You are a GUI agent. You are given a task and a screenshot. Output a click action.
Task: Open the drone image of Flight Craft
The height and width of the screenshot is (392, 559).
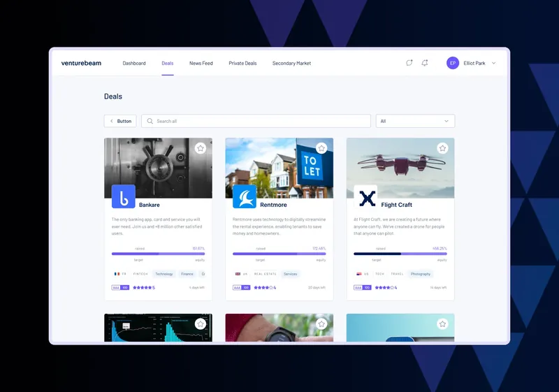click(400, 168)
